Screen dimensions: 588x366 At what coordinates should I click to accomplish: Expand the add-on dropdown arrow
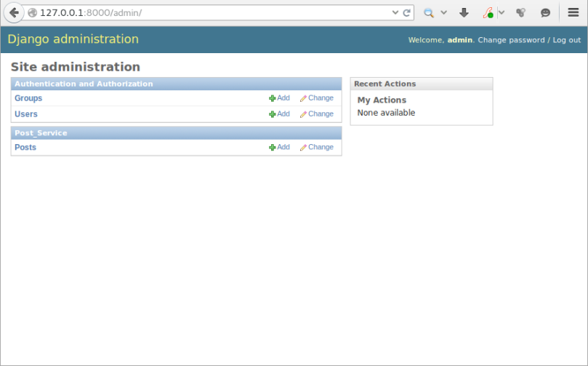pos(502,12)
